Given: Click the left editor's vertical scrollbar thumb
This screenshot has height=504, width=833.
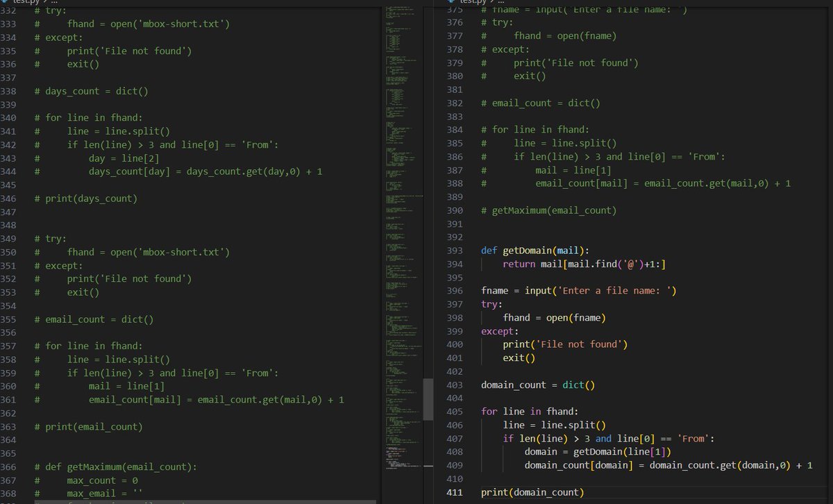Looking at the screenshot, I should click(x=428, y=399).
